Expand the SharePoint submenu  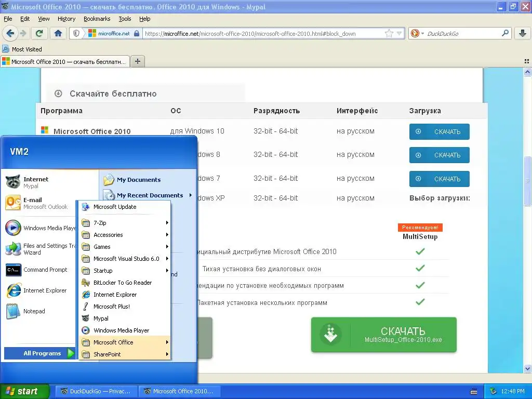(x=125, y=354)
